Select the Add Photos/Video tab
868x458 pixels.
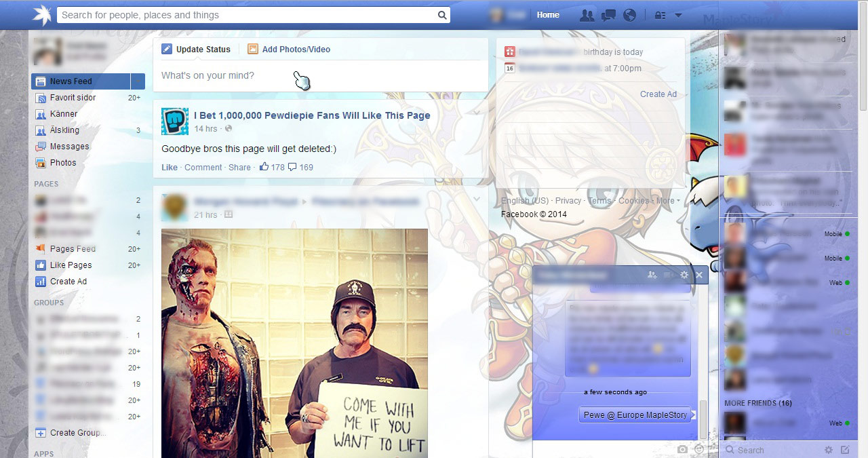289,50
